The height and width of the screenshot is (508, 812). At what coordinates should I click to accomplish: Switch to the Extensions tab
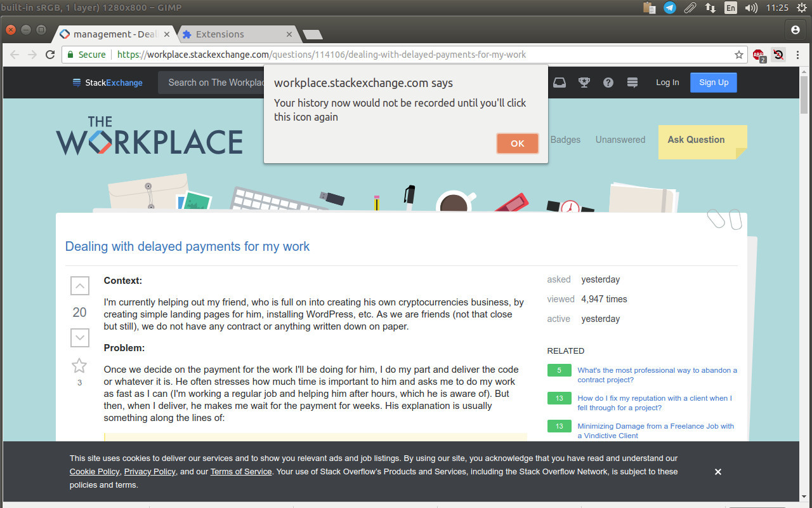click(235, 34)
